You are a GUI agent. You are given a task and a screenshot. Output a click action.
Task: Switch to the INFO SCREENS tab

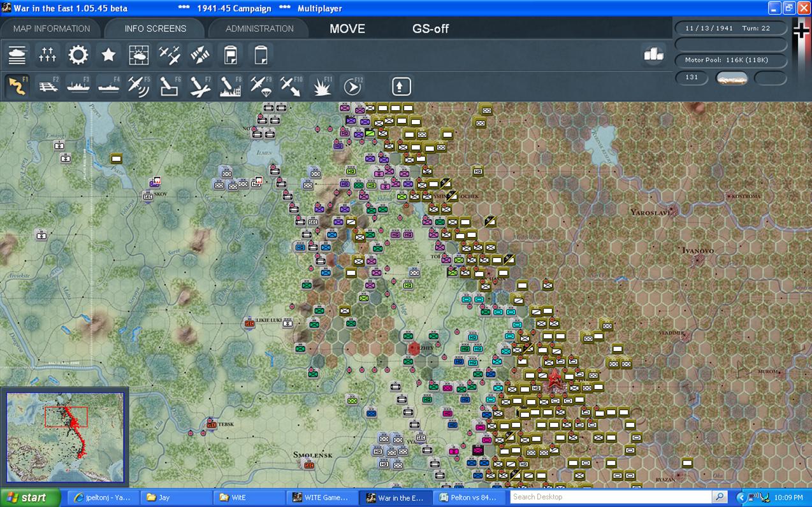point(156,29)
